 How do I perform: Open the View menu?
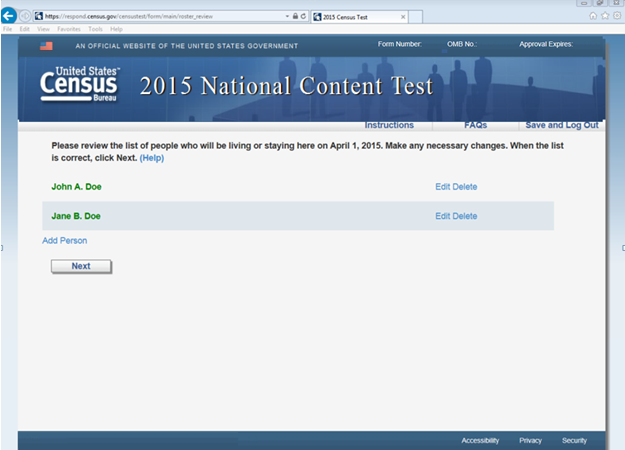[43, 29]
